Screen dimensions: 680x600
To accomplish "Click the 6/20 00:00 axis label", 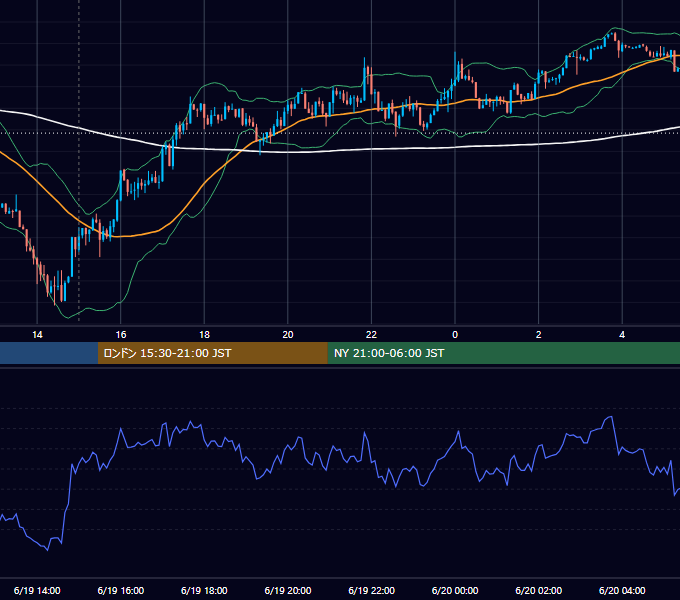I will coord(455,590).
